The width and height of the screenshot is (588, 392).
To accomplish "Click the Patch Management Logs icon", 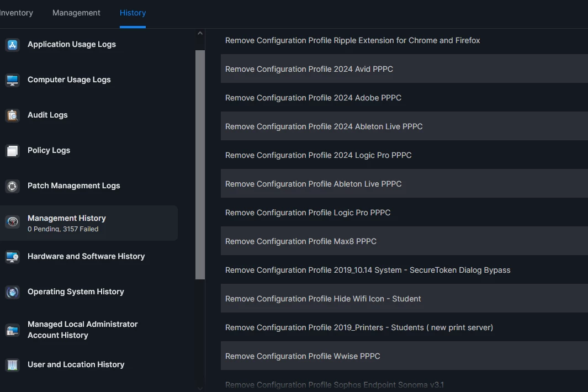I will [x=12, y=186].
